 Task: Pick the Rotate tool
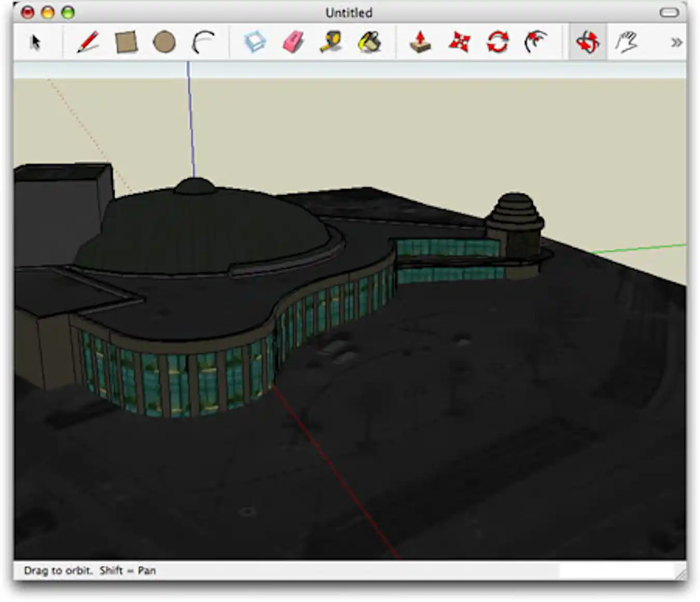pos(496,43)
